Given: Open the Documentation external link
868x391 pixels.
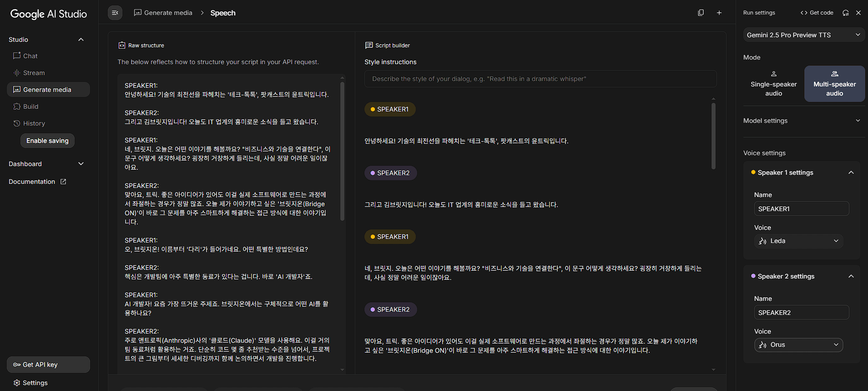Looking at the screenshot, I should 37,182.
